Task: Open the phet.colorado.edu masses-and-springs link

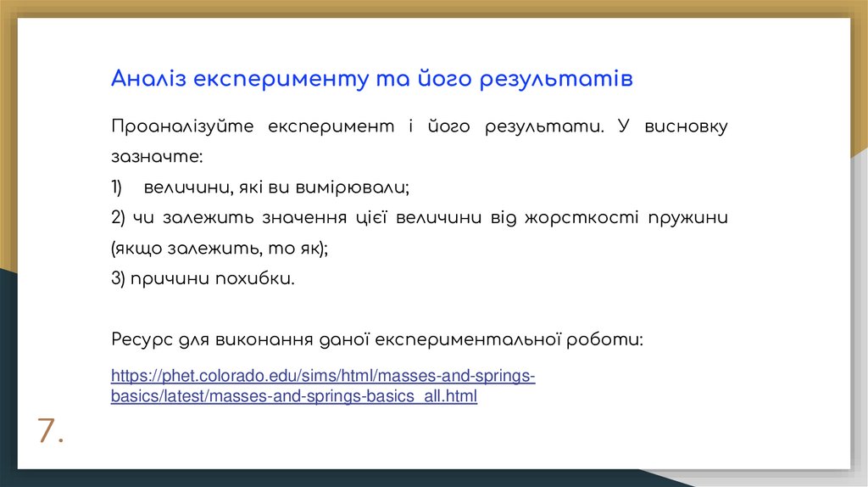Action: [323, 385]
